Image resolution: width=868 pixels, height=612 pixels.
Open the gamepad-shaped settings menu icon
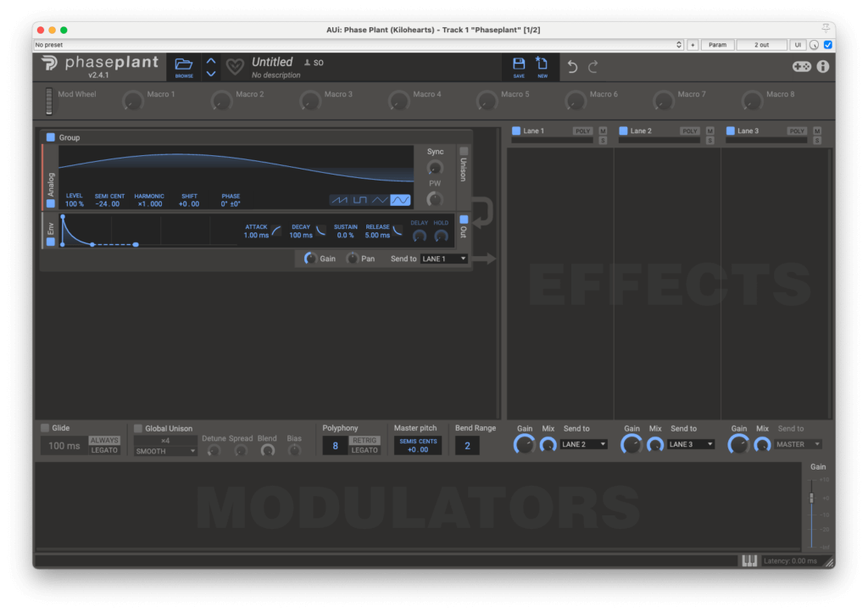[802, 67]
